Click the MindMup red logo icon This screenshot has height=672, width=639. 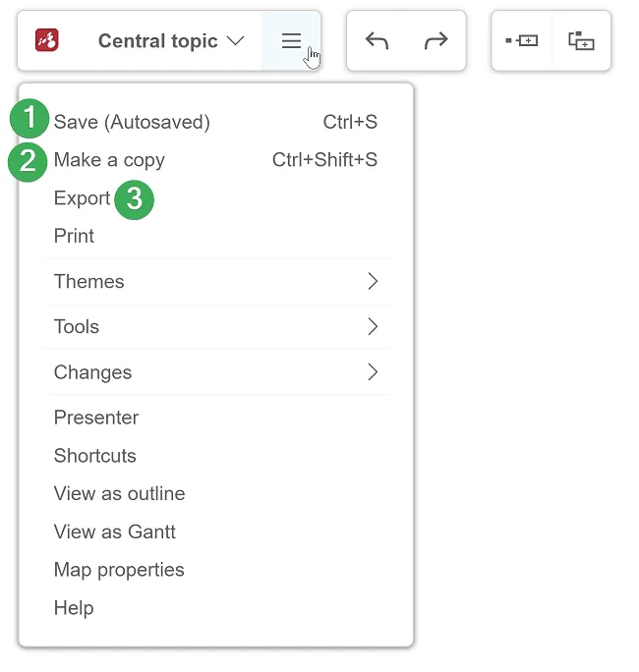pyautogui.click(x=47, y=40)
